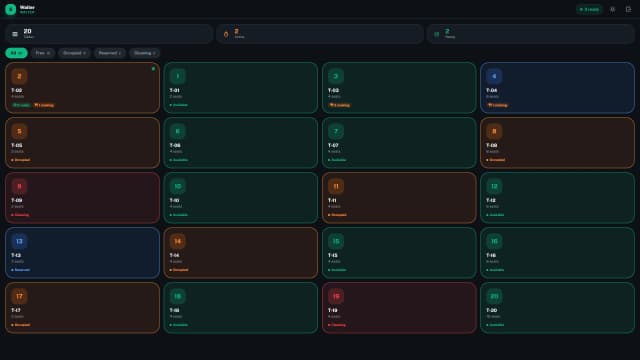Click the green ready status button in header
Image resolution: width=640 pixels, height=360 pixels.
(589, 9)
